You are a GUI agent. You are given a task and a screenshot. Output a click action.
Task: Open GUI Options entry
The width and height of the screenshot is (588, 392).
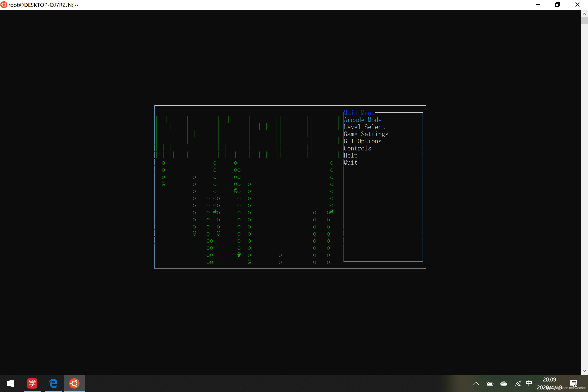362,141
